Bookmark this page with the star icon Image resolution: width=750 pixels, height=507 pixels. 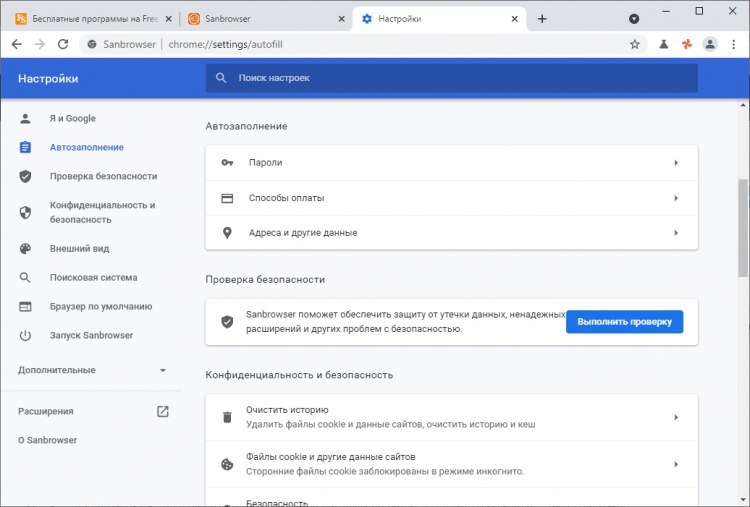(634, 44)
